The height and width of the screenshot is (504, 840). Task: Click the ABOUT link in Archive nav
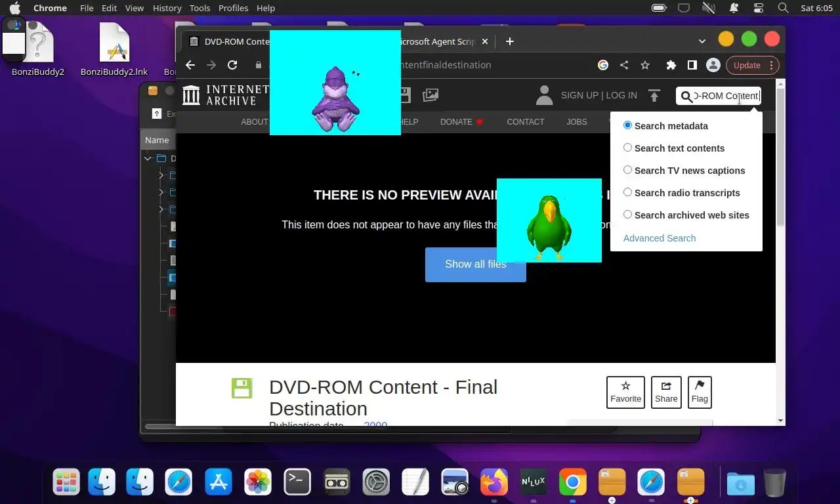255,122
